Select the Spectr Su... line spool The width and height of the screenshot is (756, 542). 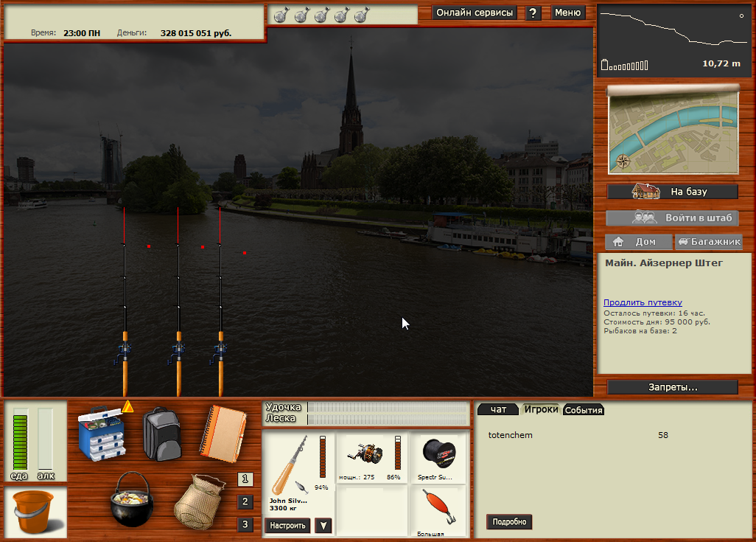tap(438, 457)
